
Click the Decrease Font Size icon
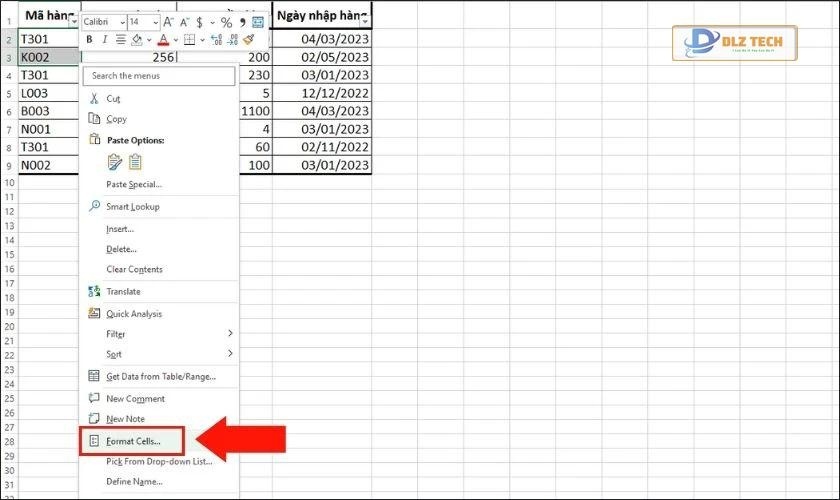pos(184,22)
